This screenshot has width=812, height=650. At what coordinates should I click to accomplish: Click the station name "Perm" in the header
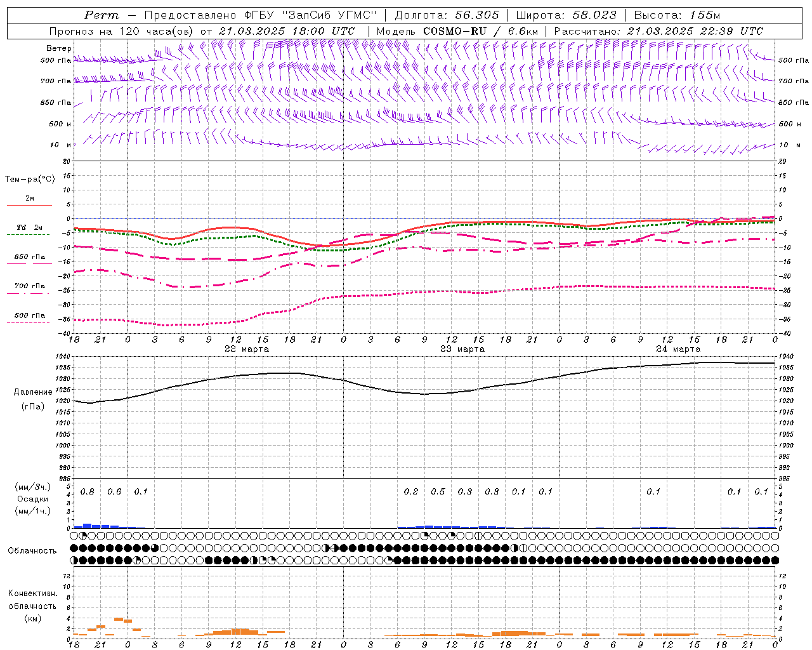tap(101, 15)
